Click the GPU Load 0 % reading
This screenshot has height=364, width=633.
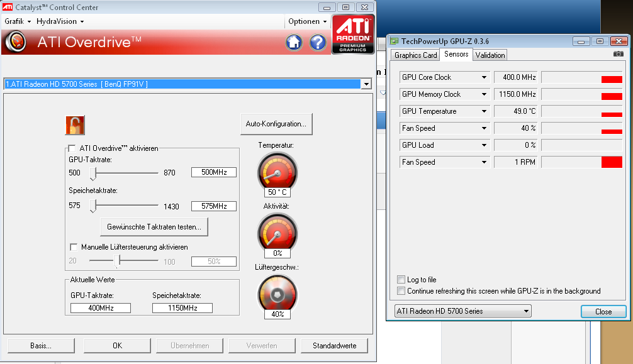tap(516, 145)
